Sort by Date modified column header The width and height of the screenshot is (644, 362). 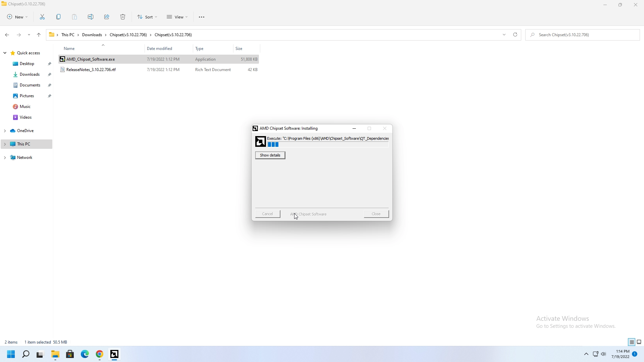(169, 49)
